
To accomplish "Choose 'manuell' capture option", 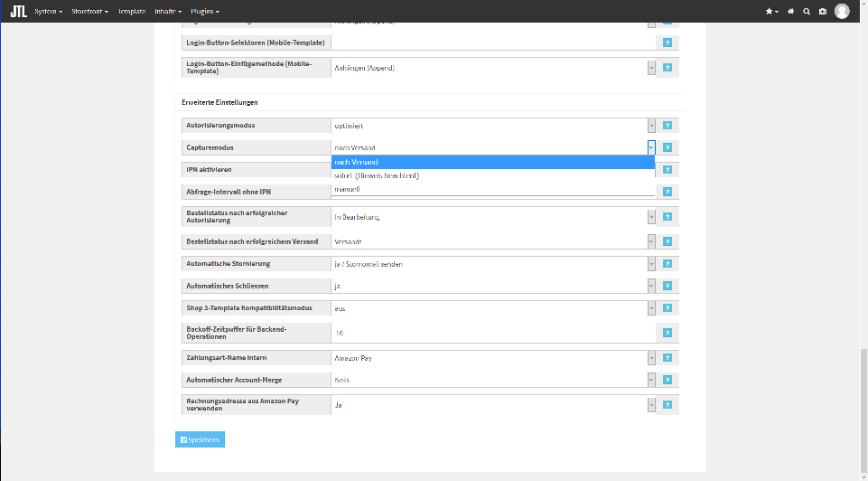I will pos(492,189).
